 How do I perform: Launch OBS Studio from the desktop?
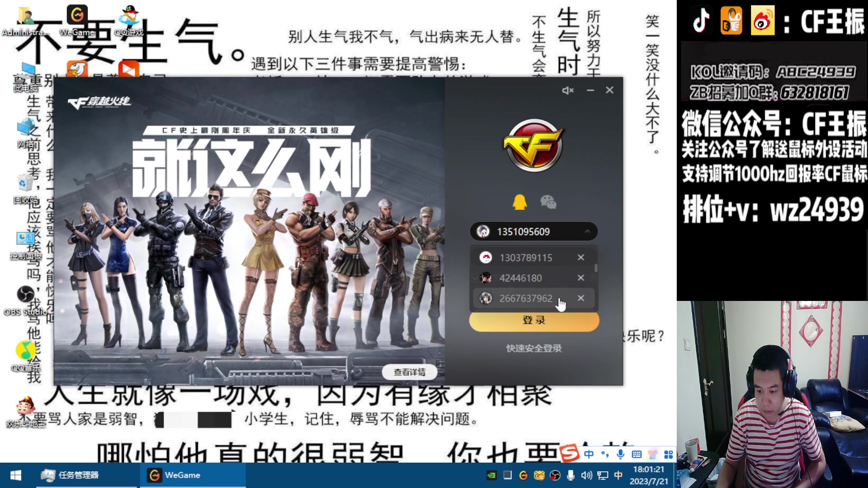pyautogui.click(x=26, y=301)
